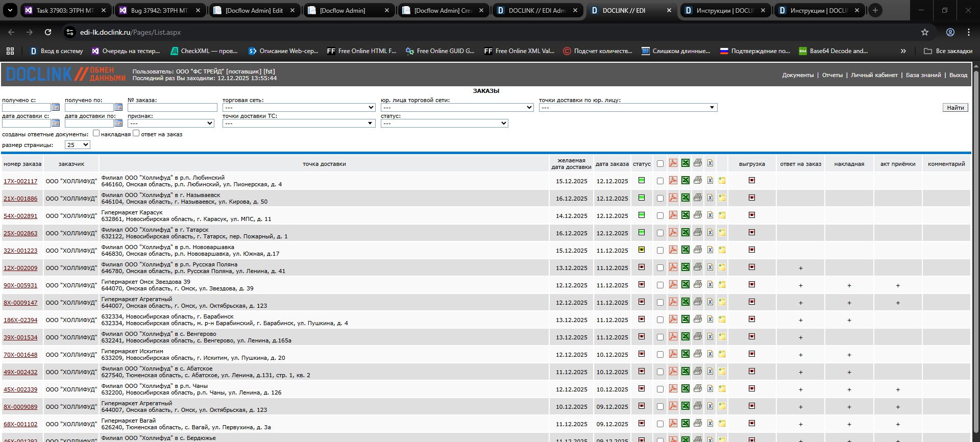Expand the browser tab search chevron

click(x=10, y=10)
